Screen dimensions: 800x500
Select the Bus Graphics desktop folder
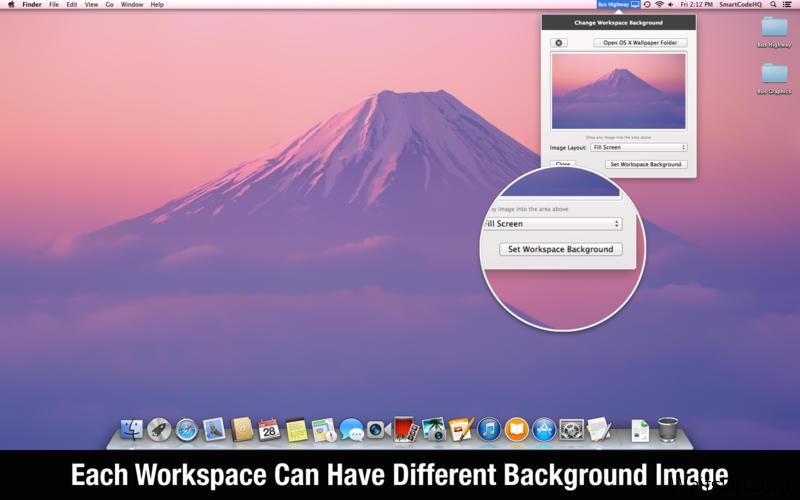coord(774,79)
